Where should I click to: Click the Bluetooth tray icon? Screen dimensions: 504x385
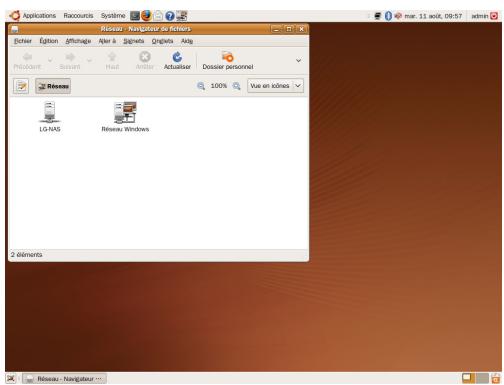pyautogui.click(x=388, y=16)
